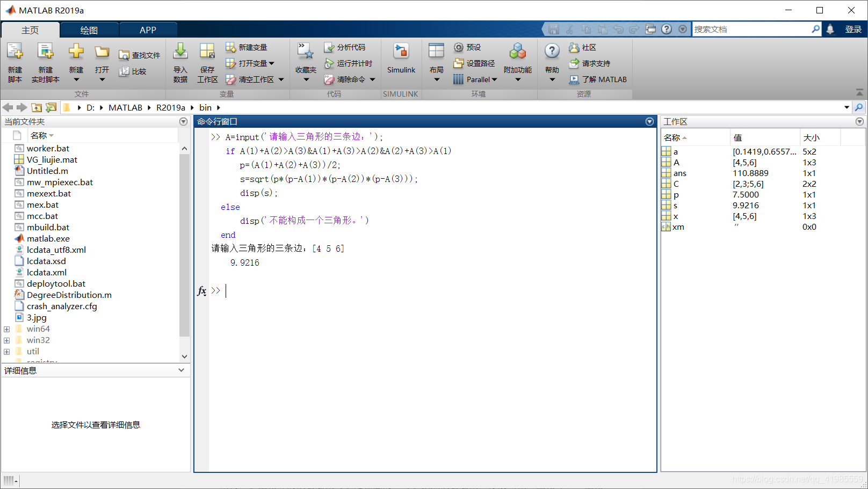
Task: Launch Simulink from the toolbar
Action: tap(401, 59)
